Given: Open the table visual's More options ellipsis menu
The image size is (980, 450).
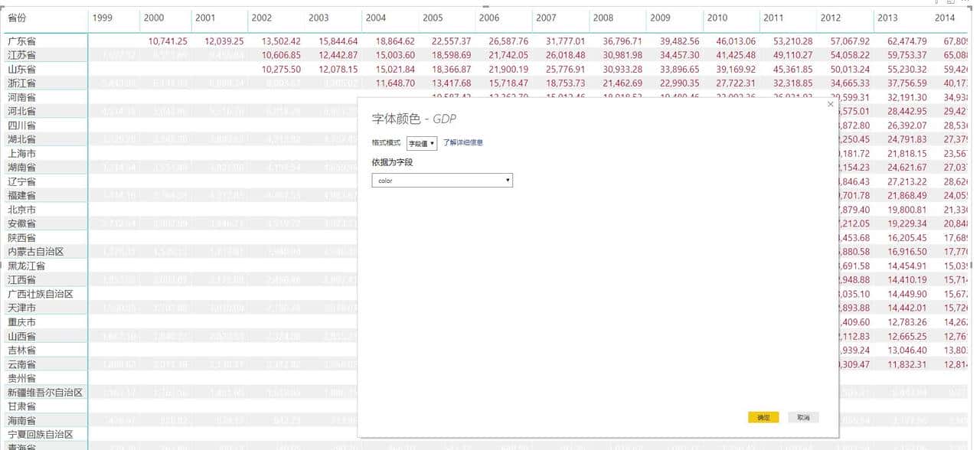Looking at the screenshot, I should click(x=965, y=3).
